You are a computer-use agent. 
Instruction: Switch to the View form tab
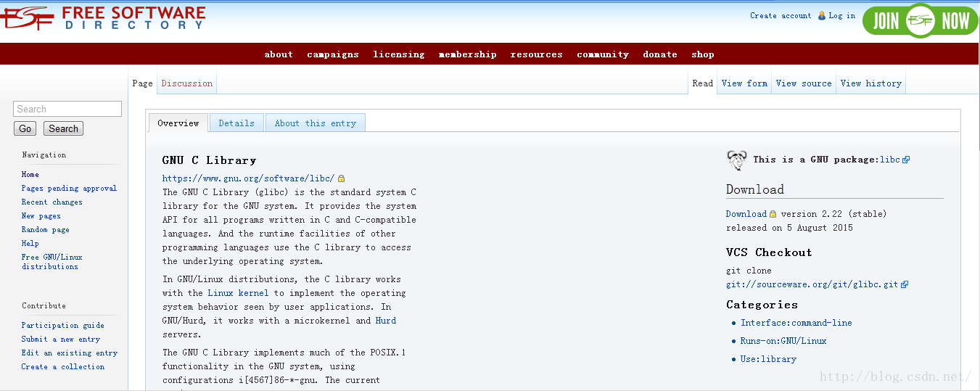click(744, 83)
